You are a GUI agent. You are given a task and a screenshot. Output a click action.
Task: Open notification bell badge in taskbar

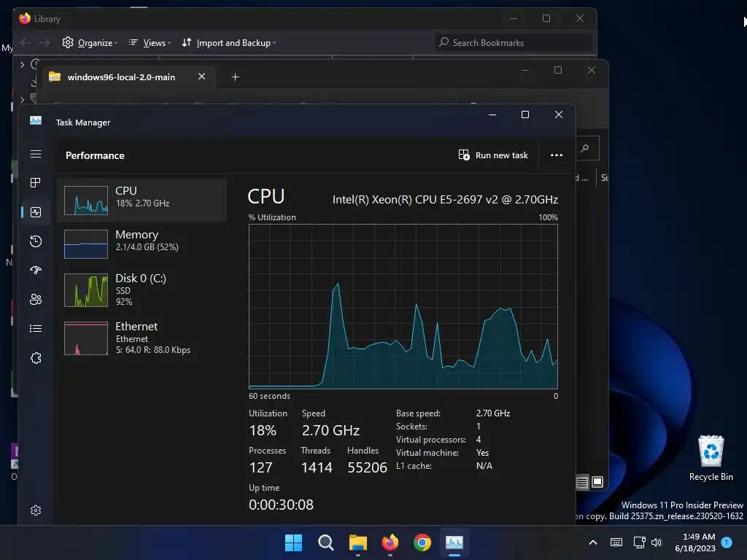pyautogui.click(x=727, y=542)
